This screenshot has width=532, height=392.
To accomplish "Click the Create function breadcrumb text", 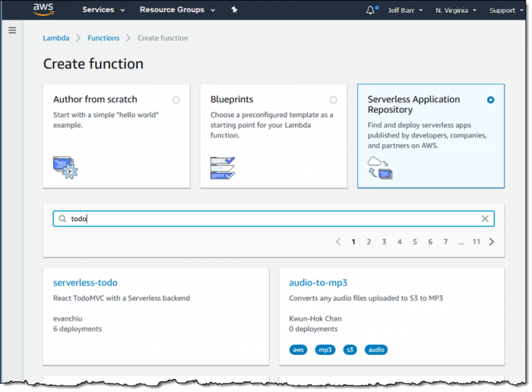I will [x=163, y=38].
